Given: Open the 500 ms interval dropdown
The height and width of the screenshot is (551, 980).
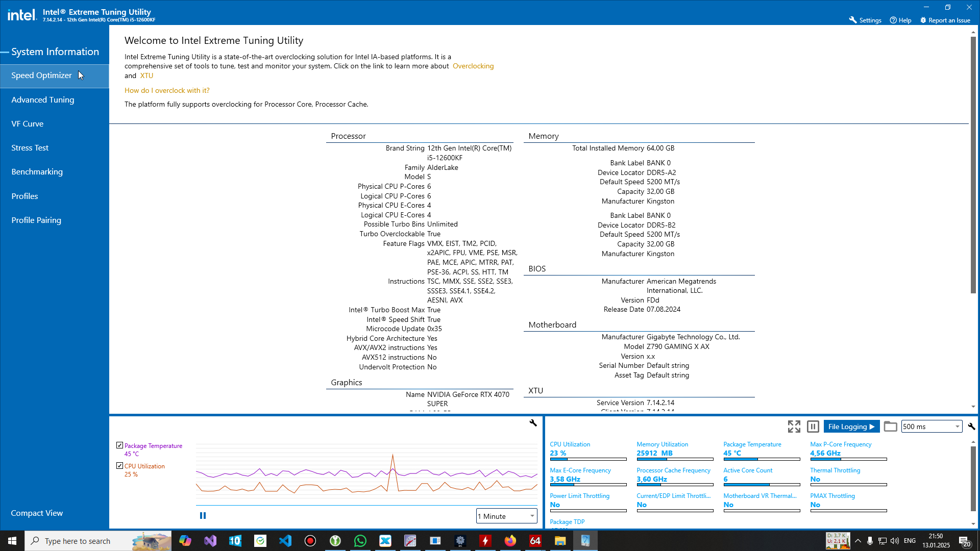Looking at the screenshot, I should coord(932,427).
